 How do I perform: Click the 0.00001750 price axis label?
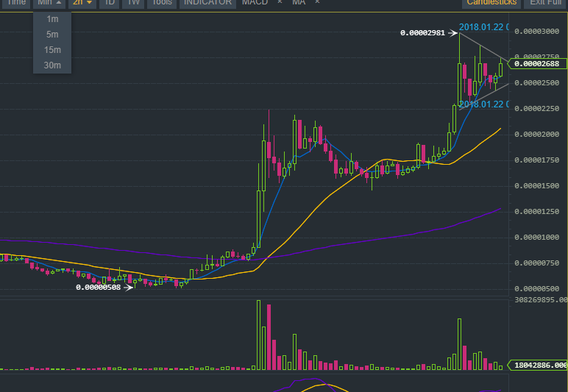click(x=537, y=160)
